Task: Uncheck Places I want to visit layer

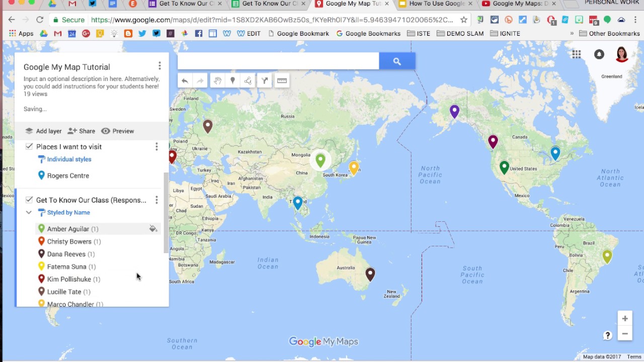Action: 29,146
